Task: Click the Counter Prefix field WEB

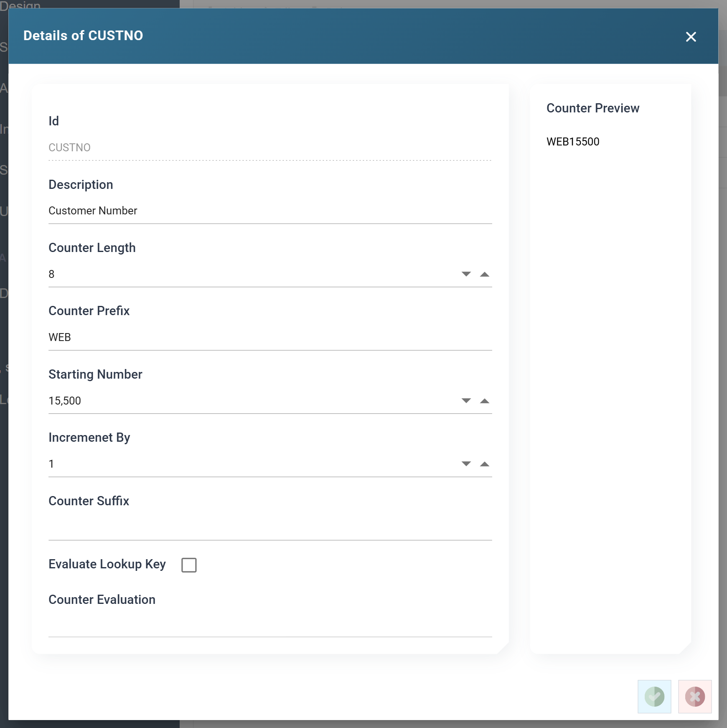Action: [x=270, y=337]
